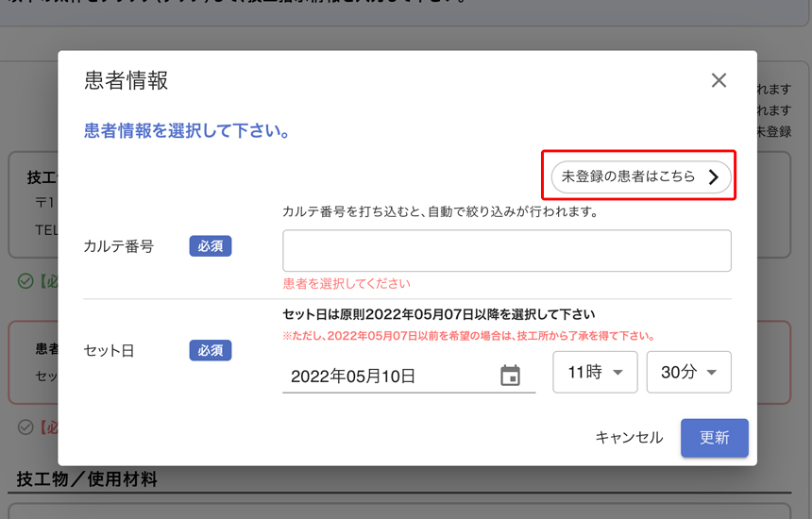Confirm with the 更新 button
Image resolution: width=812 pixels, height=519 pixels.
click(x=714, y=438)
